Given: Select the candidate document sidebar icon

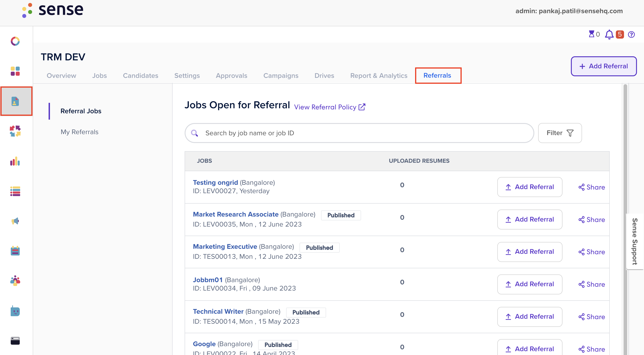Looking at the screenshot, I should click(15, 101).
